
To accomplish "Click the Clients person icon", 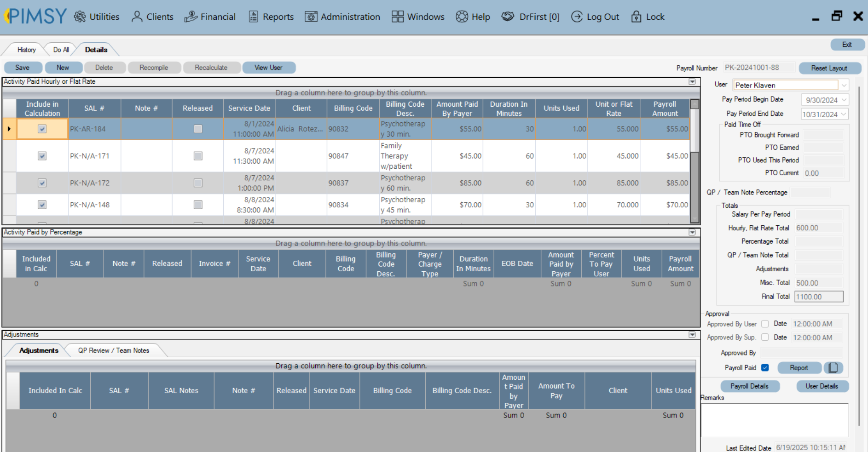I will [136, 17].
